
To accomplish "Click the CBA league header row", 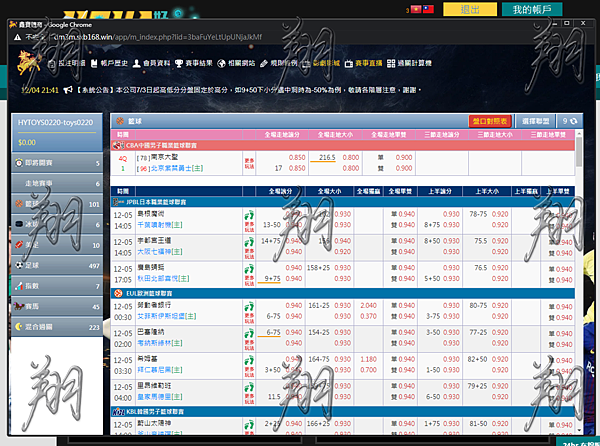I will [343, 145].
